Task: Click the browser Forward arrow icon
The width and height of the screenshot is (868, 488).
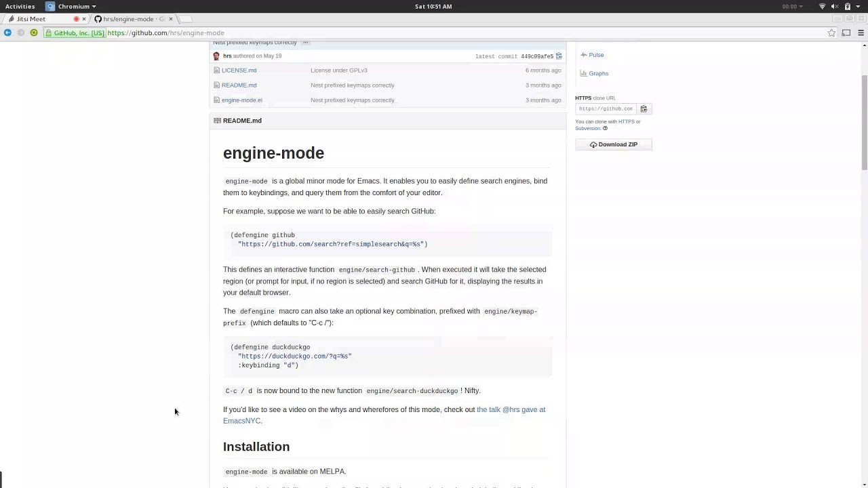Action: [x=21, y=33]
